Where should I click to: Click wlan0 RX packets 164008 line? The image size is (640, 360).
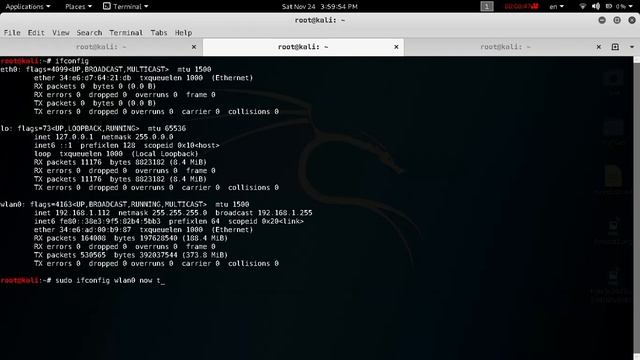tap(131, 238)
